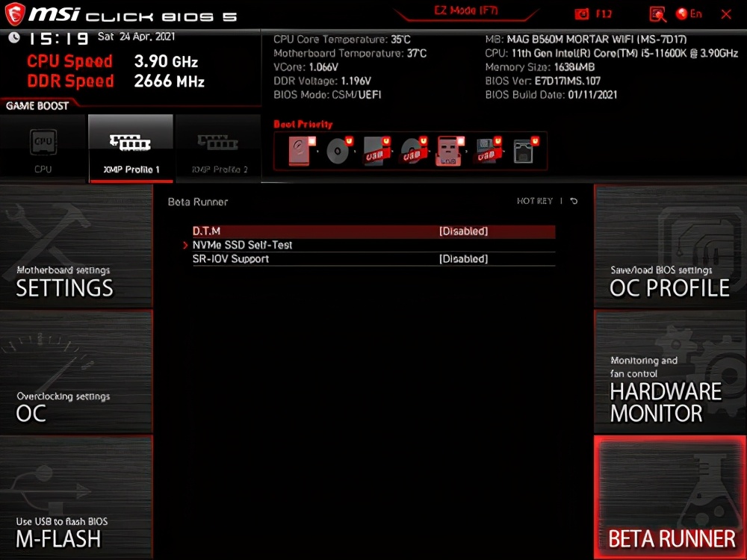Viewport: 747px width, 560px height.
Task: Click the Boot Priority label
Action: click(x=303, y=124)
